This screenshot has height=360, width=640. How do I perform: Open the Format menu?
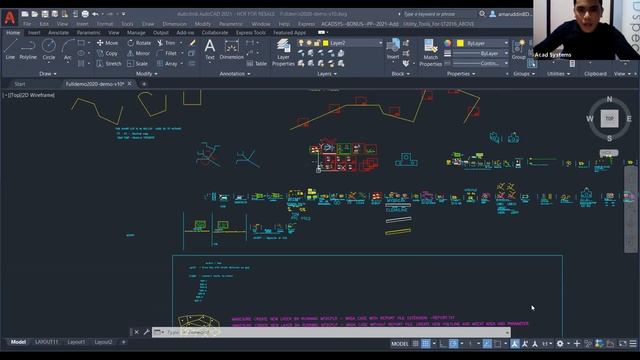(105, 24)
